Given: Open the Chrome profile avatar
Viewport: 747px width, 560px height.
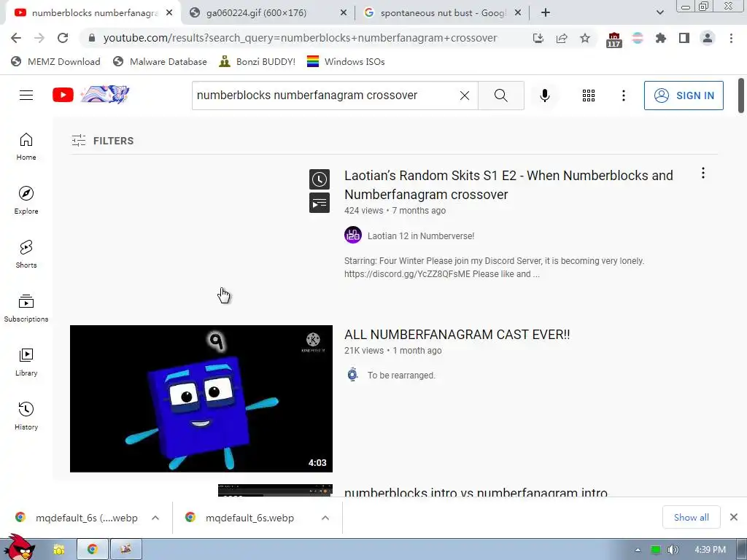Looking at the screenshot, I should click(708, 38).
